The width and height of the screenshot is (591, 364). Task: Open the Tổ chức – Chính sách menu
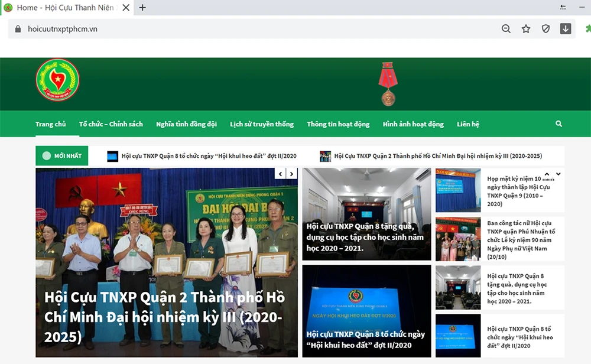111,124
